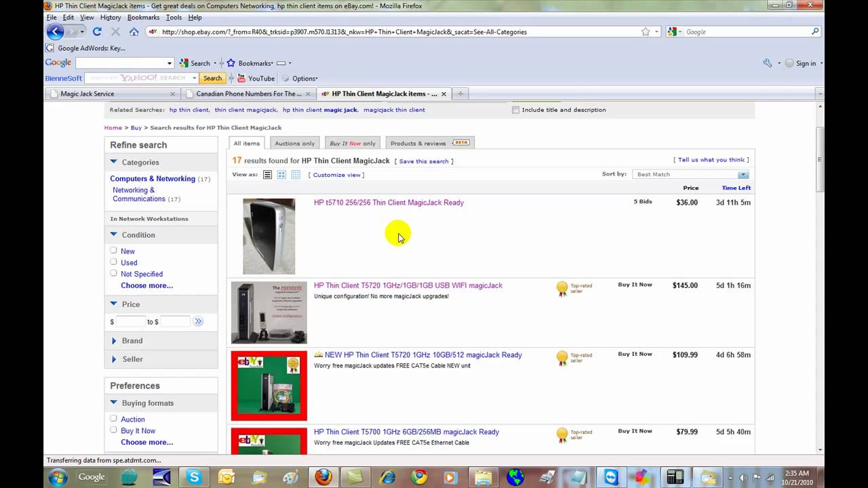
Task: Open a new tab with the plus button
Action: 460,94
